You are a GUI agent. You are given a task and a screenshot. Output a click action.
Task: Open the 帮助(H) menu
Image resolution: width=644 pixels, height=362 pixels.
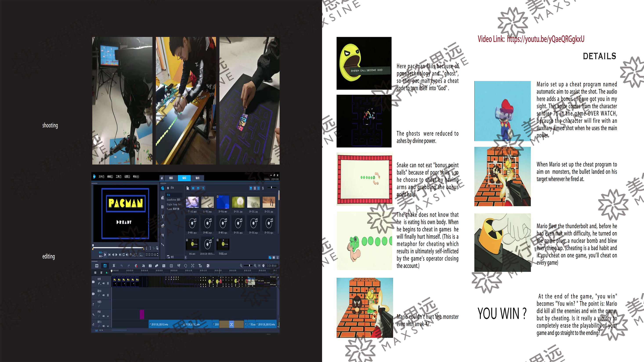(x=136, y=177)
